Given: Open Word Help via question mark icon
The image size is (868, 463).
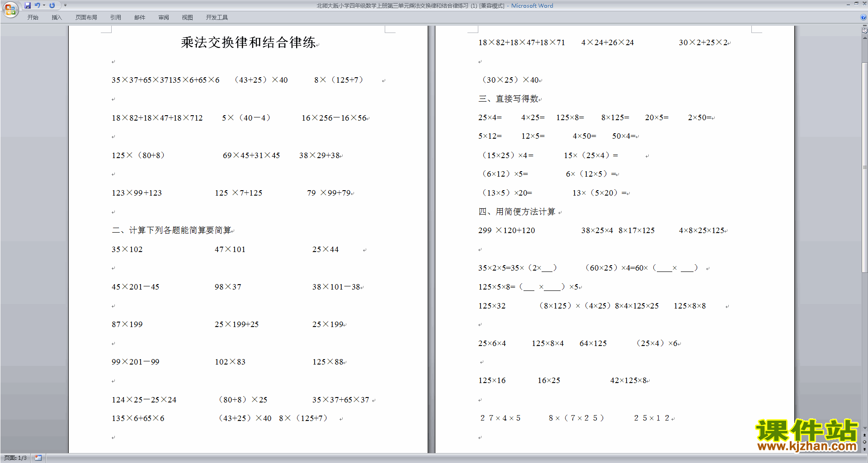Looking at the screenshot, I should 863,18.
